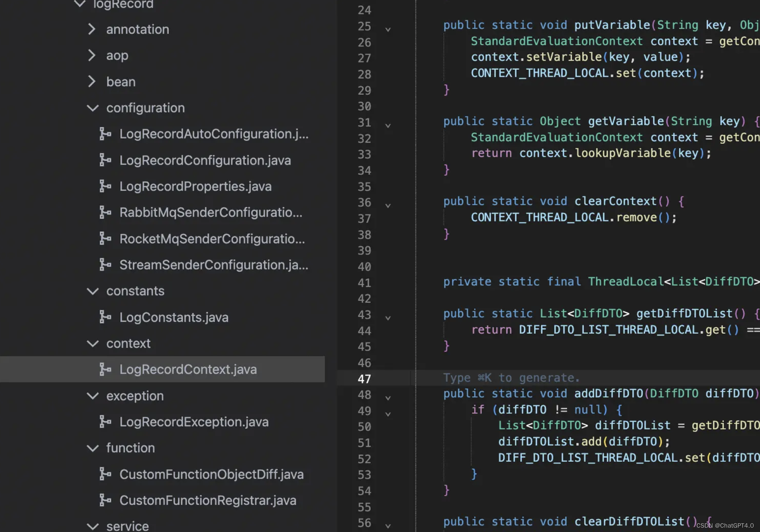Image resolution: width=760 pixels, height=532 pixels.
Task: Click the LogRecordProperties.java file icon
Action: (105, 186)
